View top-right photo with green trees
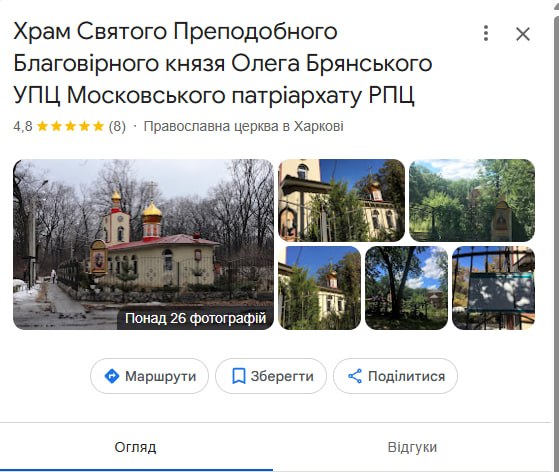Viewport: 559px width, 472px height. pos(472,200)
